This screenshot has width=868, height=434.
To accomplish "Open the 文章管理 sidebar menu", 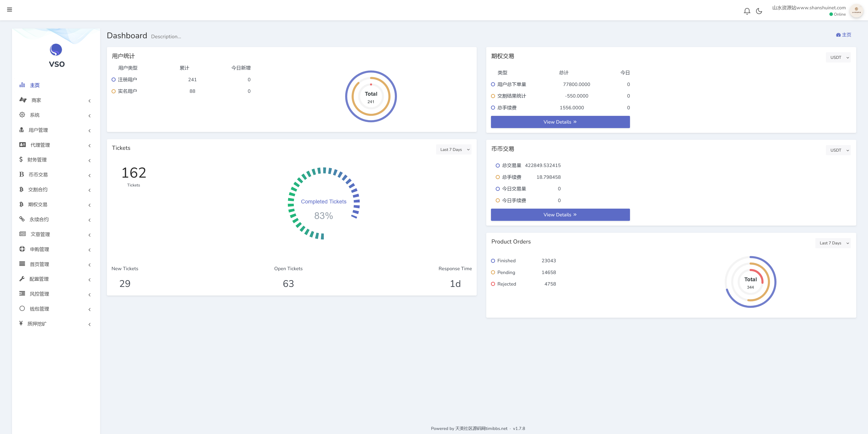I will click(x=40, y=234).
